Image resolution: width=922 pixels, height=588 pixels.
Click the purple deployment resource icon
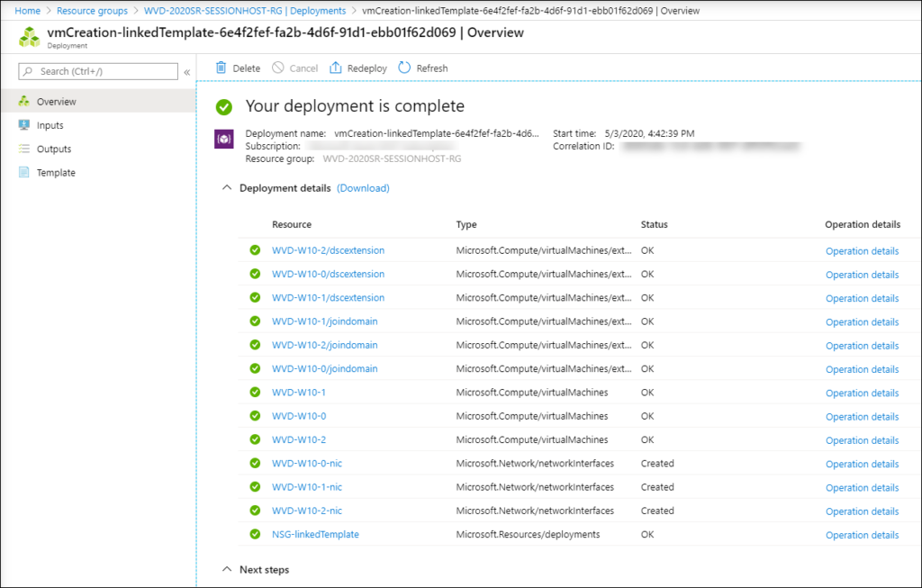tap(224, 140)
